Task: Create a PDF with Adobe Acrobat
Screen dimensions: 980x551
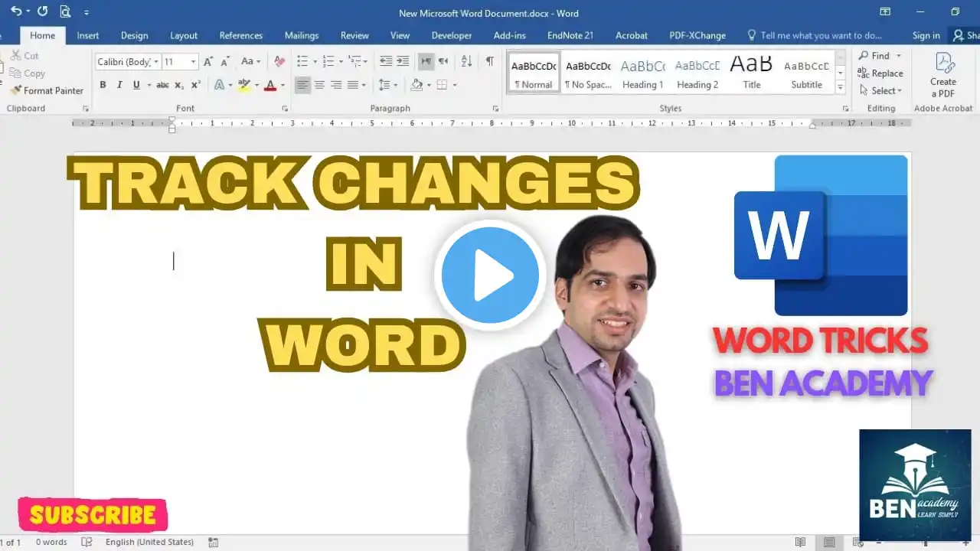Action: coord(943,76)
